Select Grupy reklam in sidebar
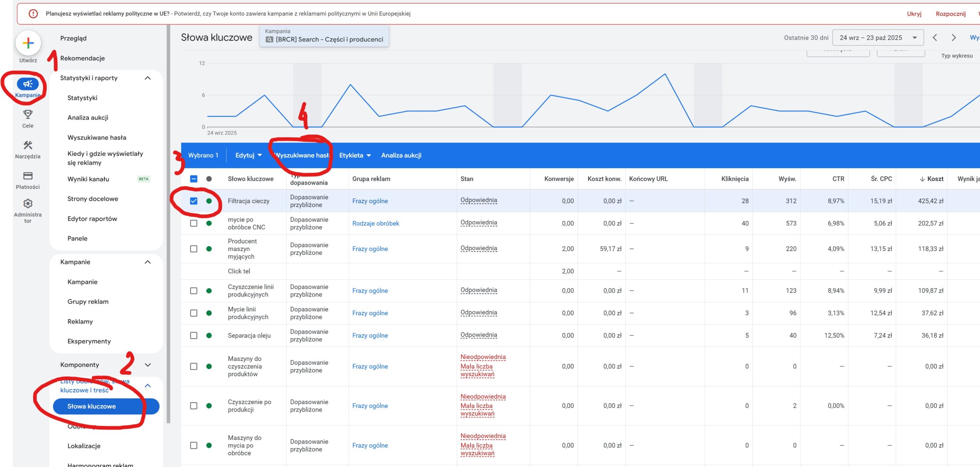Screen dimensions: 980x467 pyautogui.click(x=88, y=302)
